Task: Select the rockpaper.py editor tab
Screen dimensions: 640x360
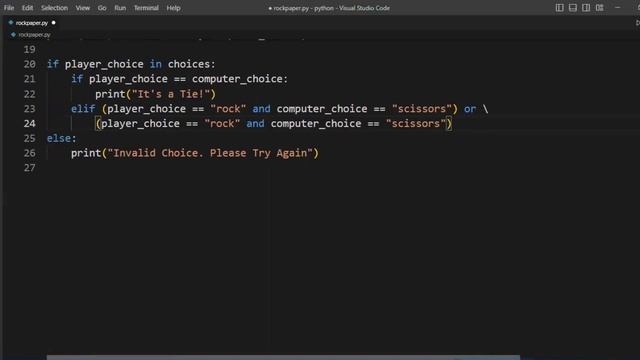Action: pos(32,23)
